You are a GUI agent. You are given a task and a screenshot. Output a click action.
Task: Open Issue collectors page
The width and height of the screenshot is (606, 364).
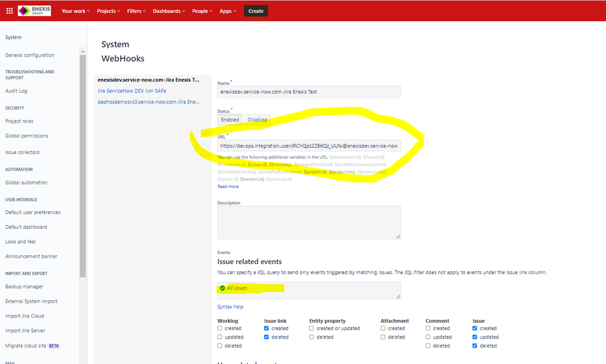(x=22, y=152)
